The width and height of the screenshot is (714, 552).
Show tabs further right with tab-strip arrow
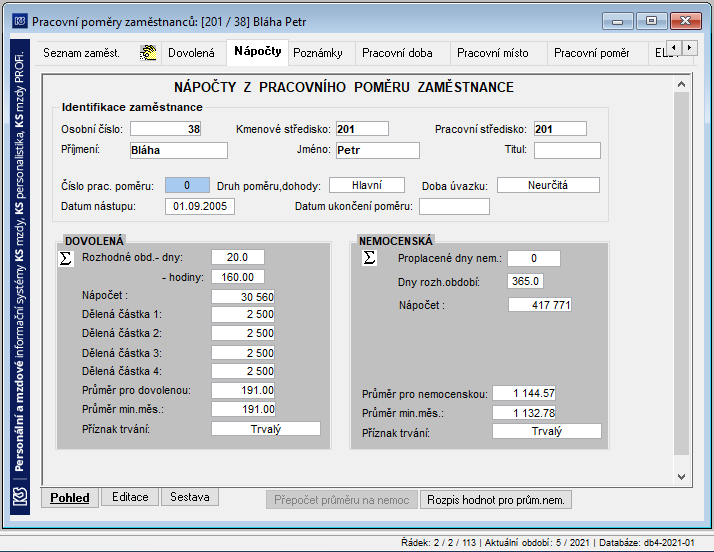pos(689,47)
